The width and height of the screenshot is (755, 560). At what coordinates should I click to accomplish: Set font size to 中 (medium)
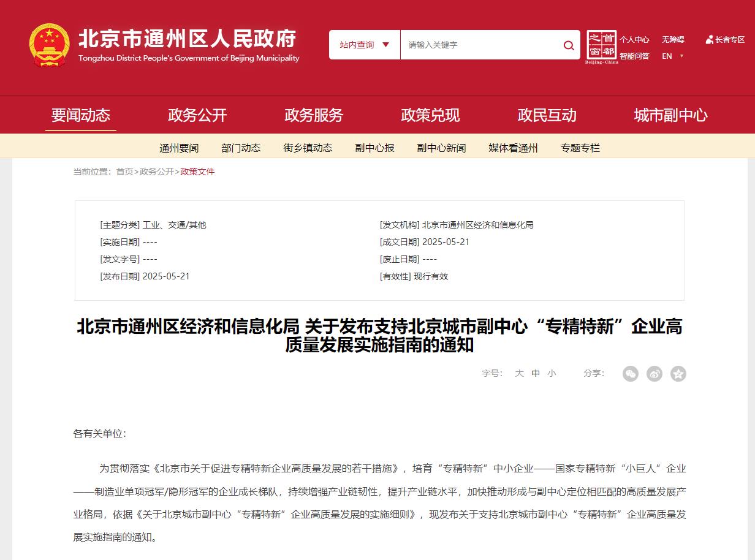(536, 373)
